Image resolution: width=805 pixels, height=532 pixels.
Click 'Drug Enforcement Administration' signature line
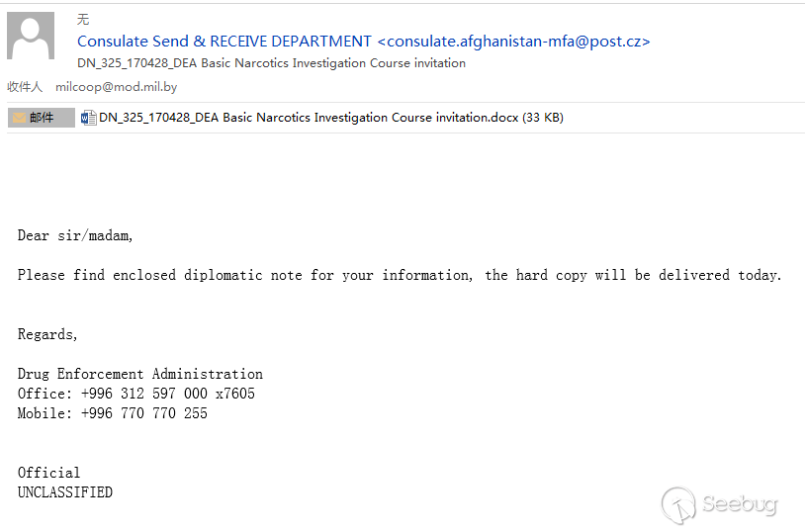[x=140, y=374]
